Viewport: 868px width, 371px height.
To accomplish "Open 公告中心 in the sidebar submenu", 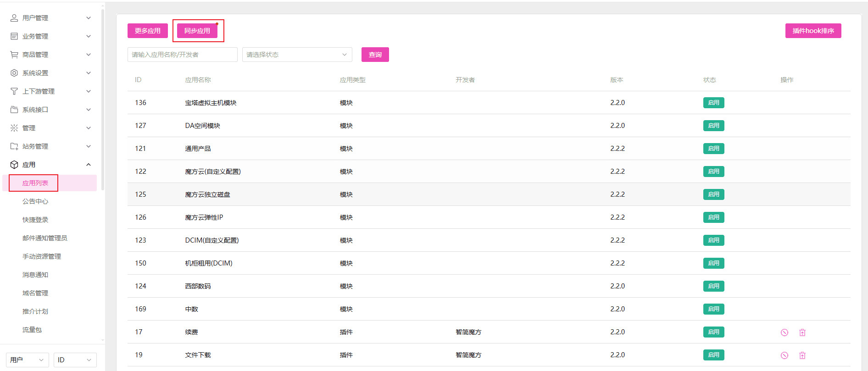I will (35, 201).
